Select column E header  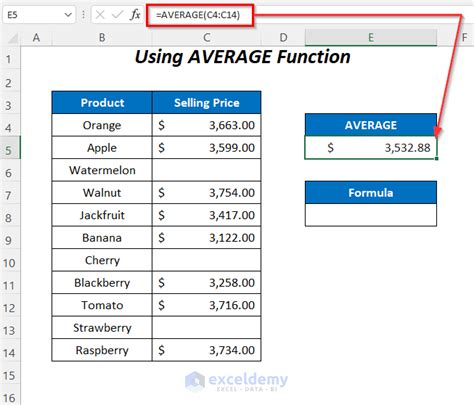[x=371, y=38]
